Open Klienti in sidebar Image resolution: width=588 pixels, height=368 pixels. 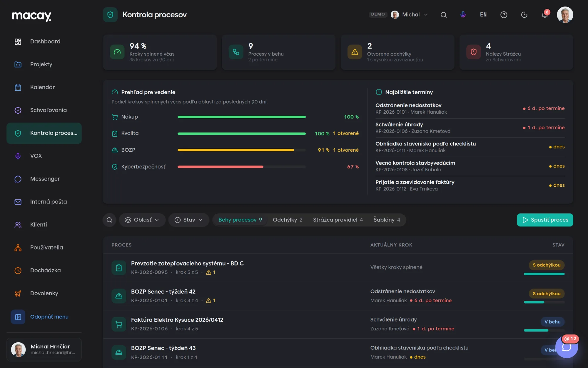pyautogui.click(x=44, y=225)
